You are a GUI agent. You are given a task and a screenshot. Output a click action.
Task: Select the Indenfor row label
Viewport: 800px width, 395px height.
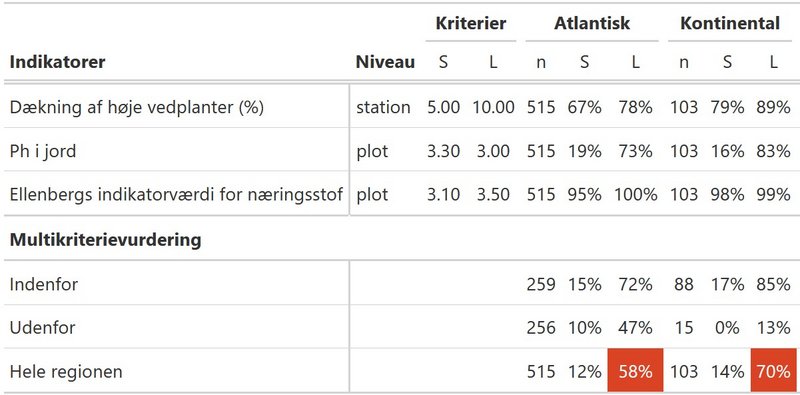coord(43,284)
